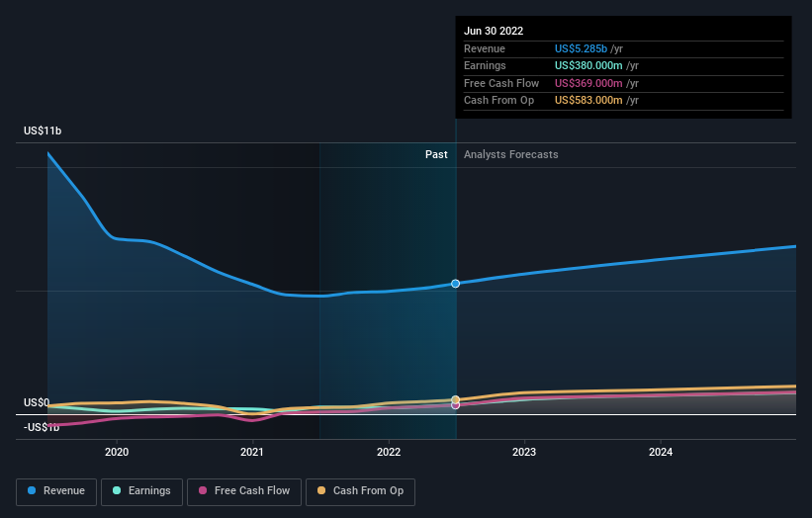The height and width of the screenshot is (518, 812).
Task: Click the US$583.000m cash from op value
Action: (x=588, y=101)
